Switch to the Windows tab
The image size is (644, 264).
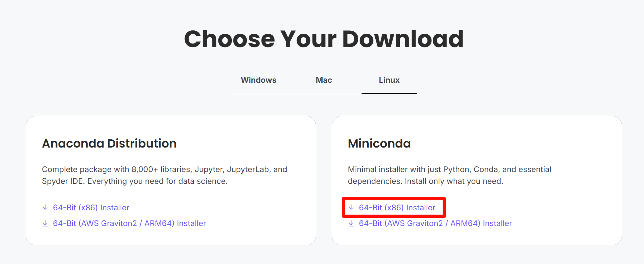[259, 80]
